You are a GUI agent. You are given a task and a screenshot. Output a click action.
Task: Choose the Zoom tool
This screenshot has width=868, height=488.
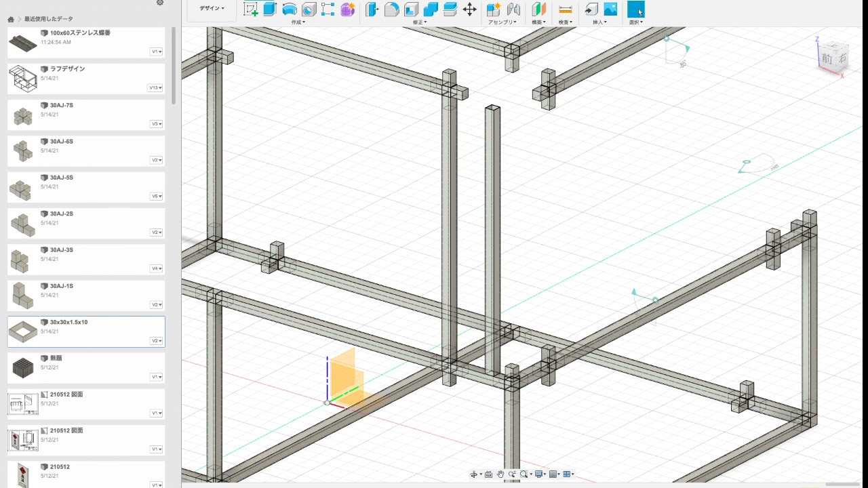click(512, 474)
